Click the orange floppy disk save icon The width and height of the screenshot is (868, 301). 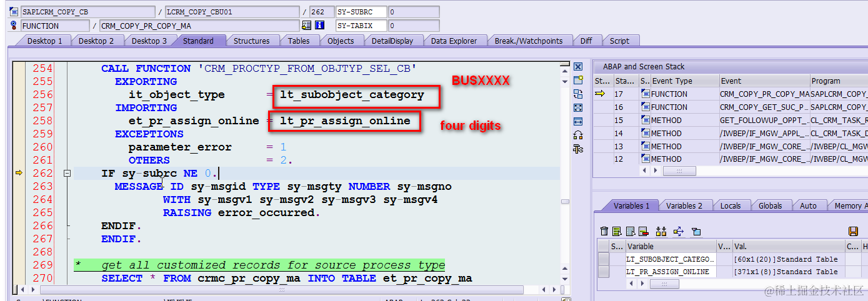click(x=854, y=231)
